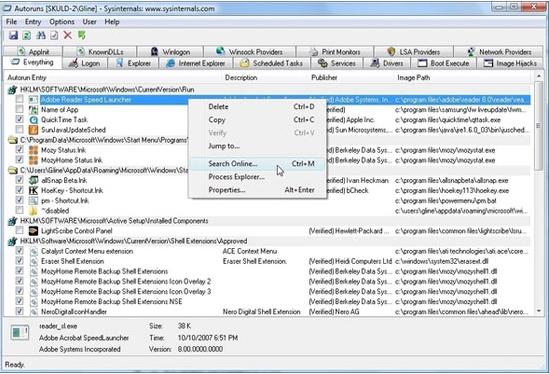Click the registry icon for Shell Extensions Approved
This screenshot has height=374, width=549.
point(13,241)
